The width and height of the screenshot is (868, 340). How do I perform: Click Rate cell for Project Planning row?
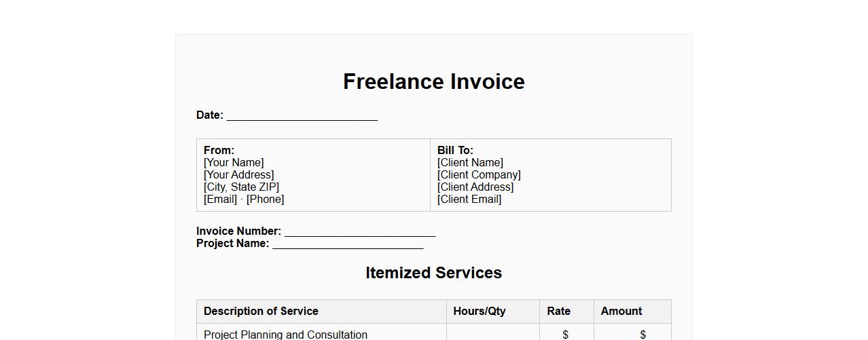566,333
